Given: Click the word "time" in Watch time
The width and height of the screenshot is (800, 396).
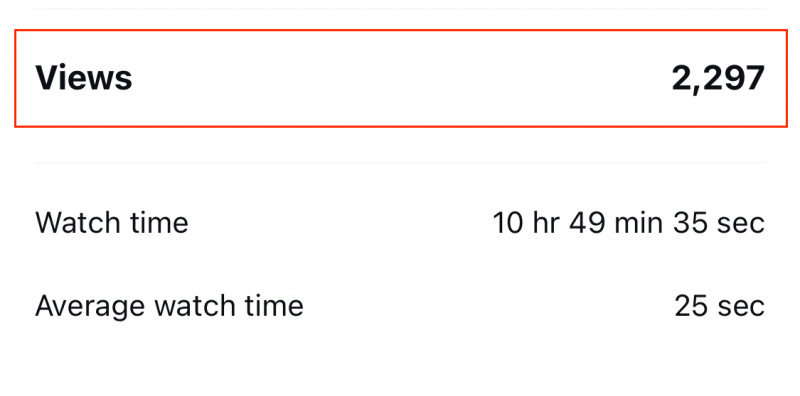Looking at the screenshot, I should pyautogui.click(x=162, y=223).
